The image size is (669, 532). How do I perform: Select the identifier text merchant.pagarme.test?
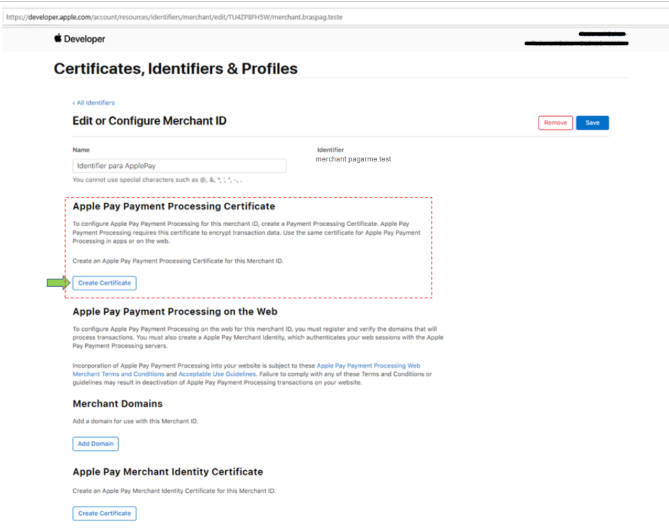[353, 159]
